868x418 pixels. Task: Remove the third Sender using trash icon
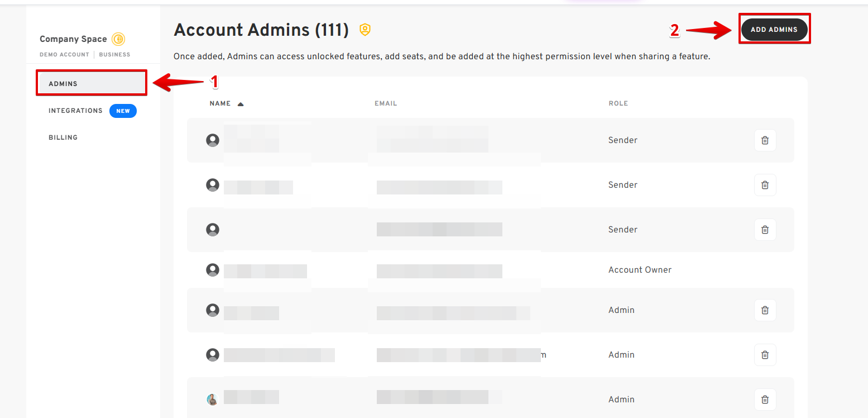click(765, 230)
